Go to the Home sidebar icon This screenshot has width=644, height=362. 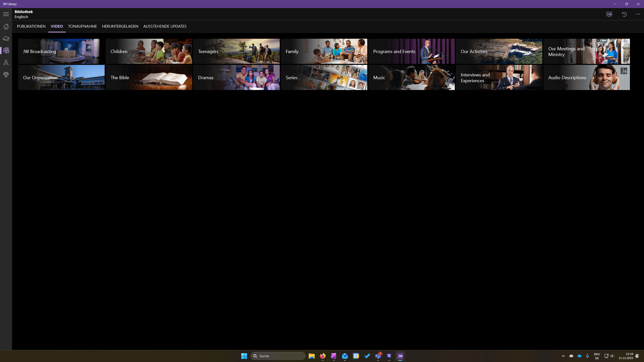pyautogui.click(x=6, y=26)
